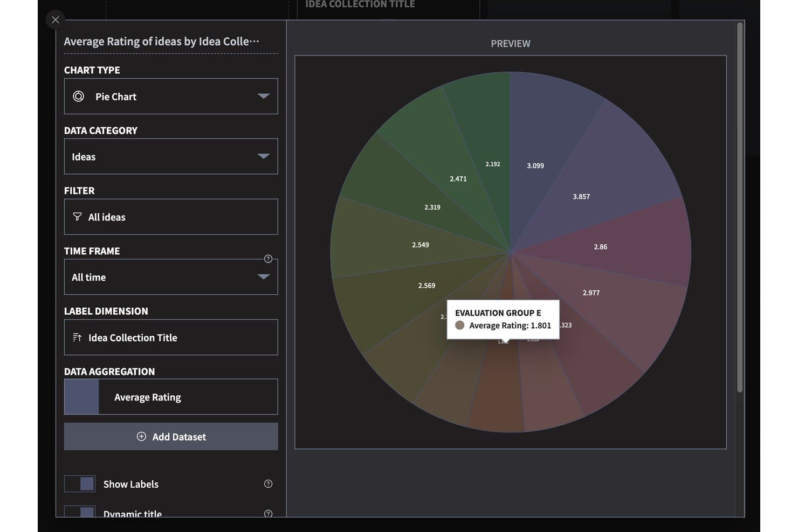
Task: Expand the All time dropdown arrow
Action: (x=263, y=277)
